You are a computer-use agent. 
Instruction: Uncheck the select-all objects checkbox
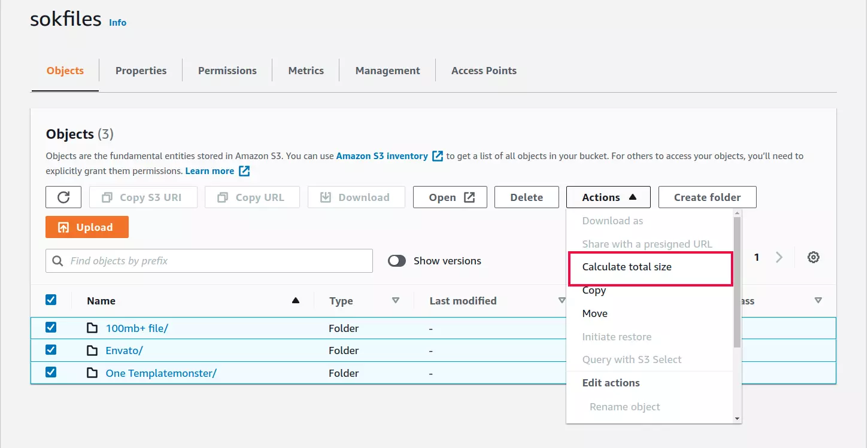(51, 300)
